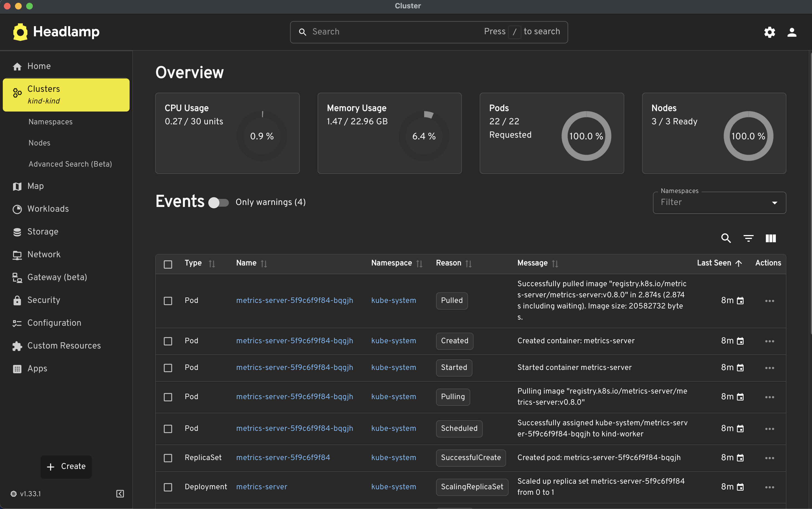Sort events by Type column arrows
Screen dimensions: 812x509
[212, 264]
